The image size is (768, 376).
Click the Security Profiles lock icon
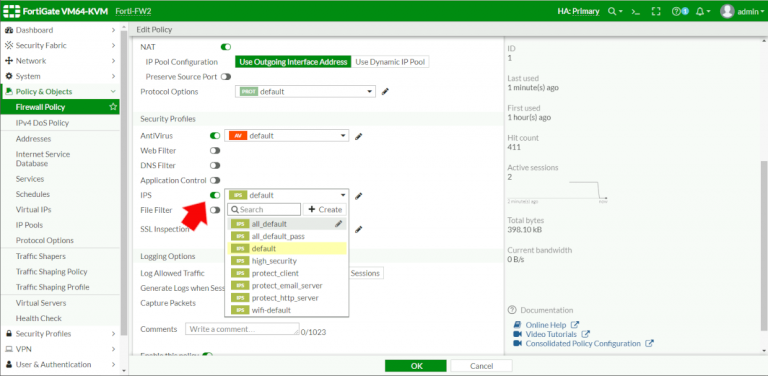click(x=8, y=333)
